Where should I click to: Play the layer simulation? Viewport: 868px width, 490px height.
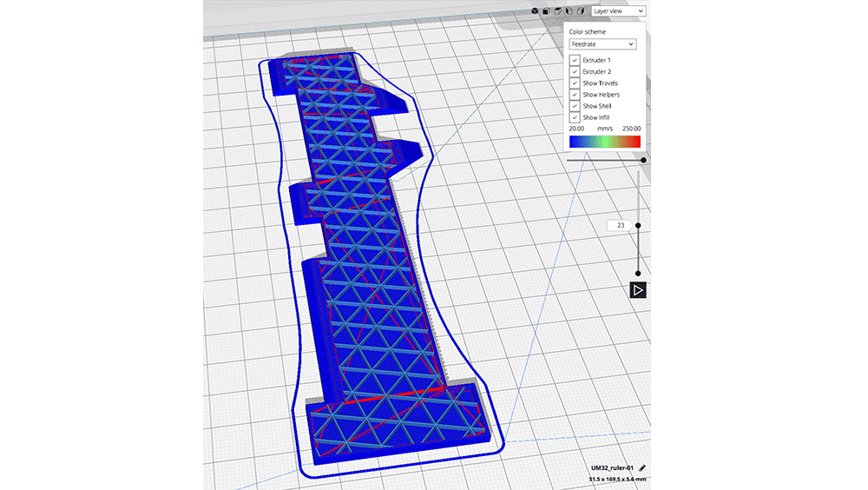(638, 290)
